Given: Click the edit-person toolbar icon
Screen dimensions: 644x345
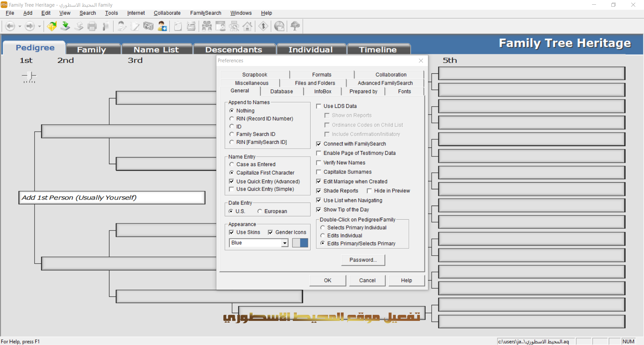Looking at the screenshot, I should pos(121,26).
